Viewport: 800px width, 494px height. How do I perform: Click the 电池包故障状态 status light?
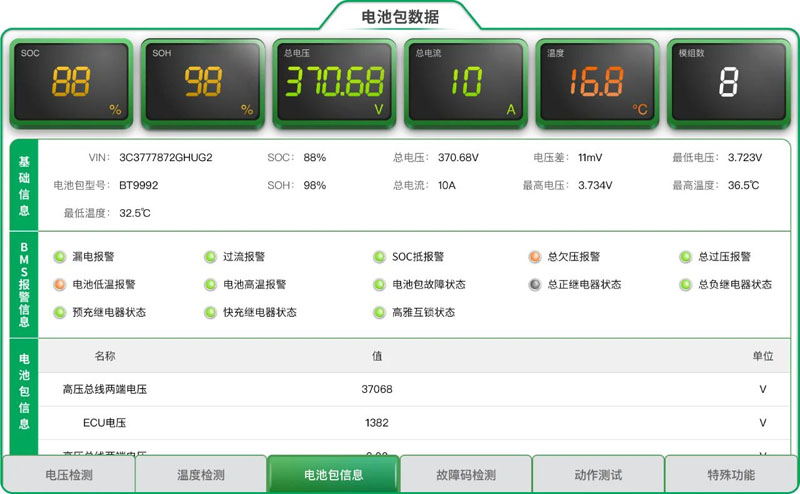click(380, 285)
